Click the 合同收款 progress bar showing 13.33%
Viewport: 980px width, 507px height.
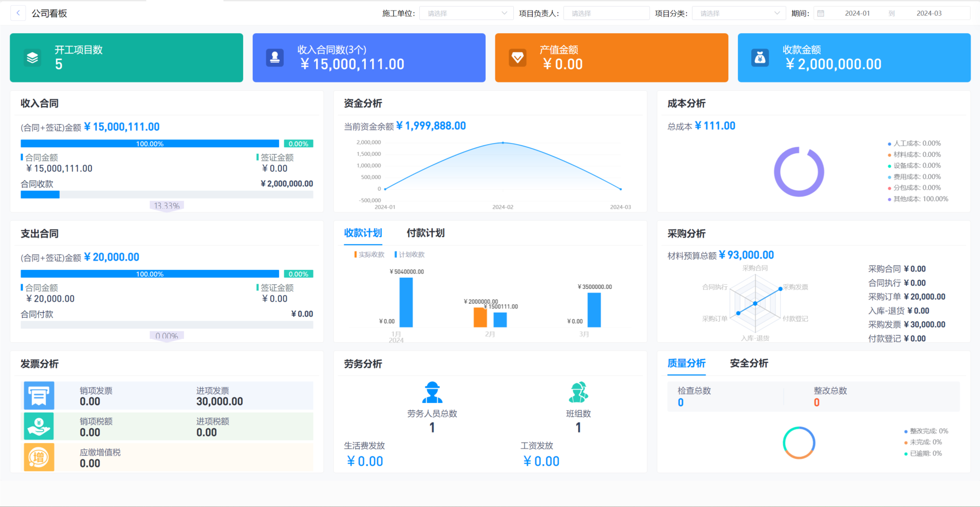tap(167, 194)
